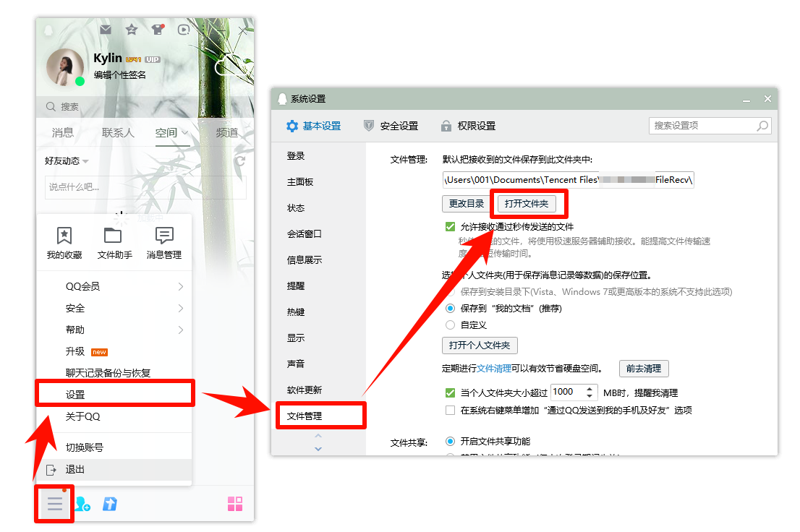Open the T-shirt dress-up icon
The height and width of the screenshot is (532, 800).
(x=158, y=30)
